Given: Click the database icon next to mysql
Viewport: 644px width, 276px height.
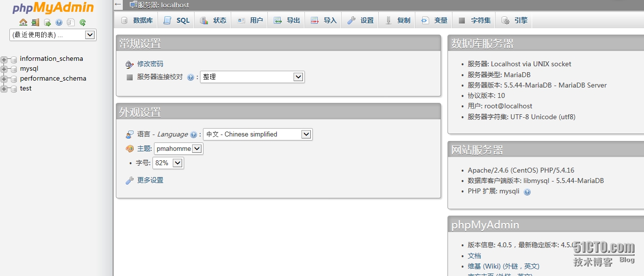Looking at the screenshot, I should tap(14, 69).
